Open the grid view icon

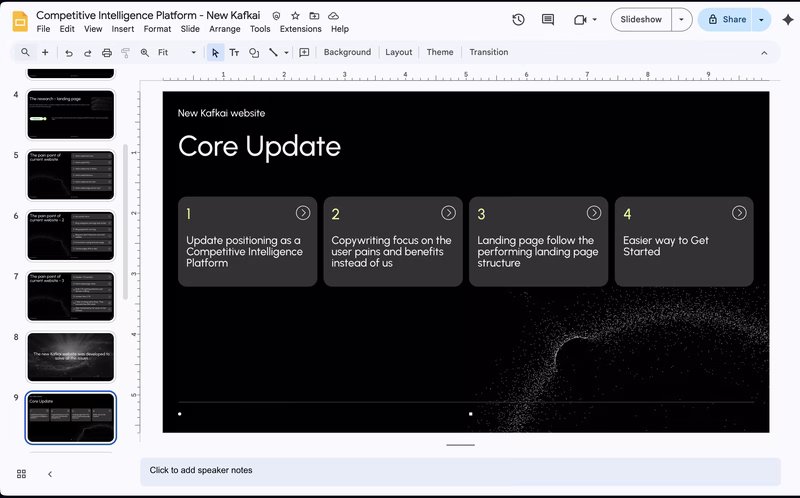21,474
